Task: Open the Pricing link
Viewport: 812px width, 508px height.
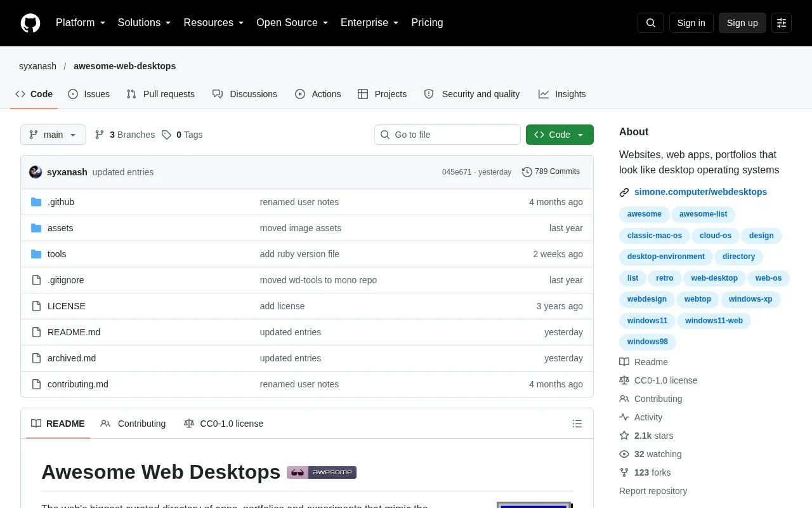Action: pyautogui.click(x=427, y=23)
